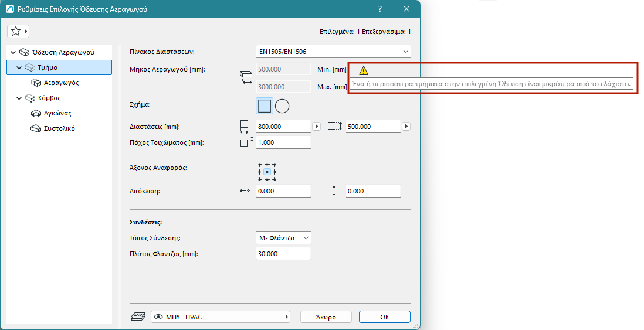This screenshot has height=330, width=644.
Task: Choose the rectangular duct shape
Action: (265, 106)
